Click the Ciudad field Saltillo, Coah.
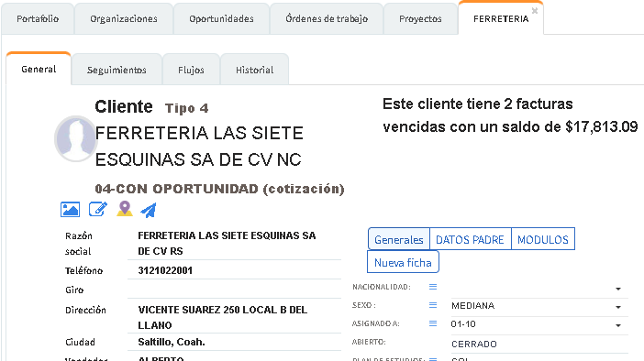This screenshot has height=361, width=644. pos(234,342)
